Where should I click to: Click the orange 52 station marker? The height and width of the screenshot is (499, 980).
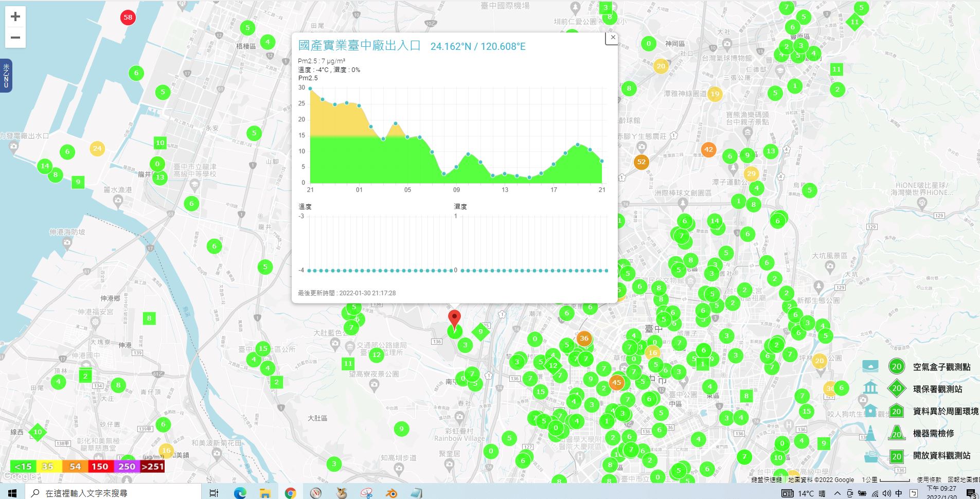coord(641,162)
